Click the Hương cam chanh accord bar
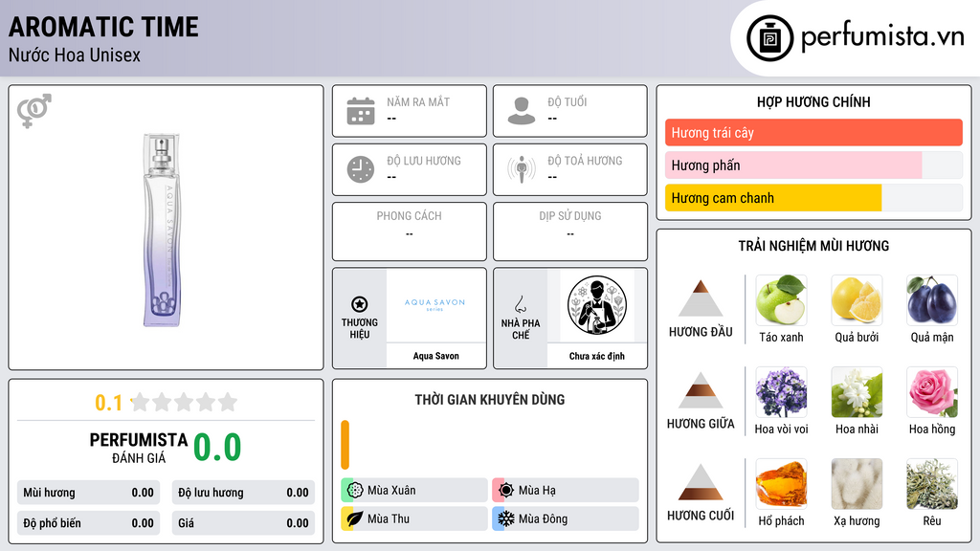 pyautogui.click(x=813, y=197)
